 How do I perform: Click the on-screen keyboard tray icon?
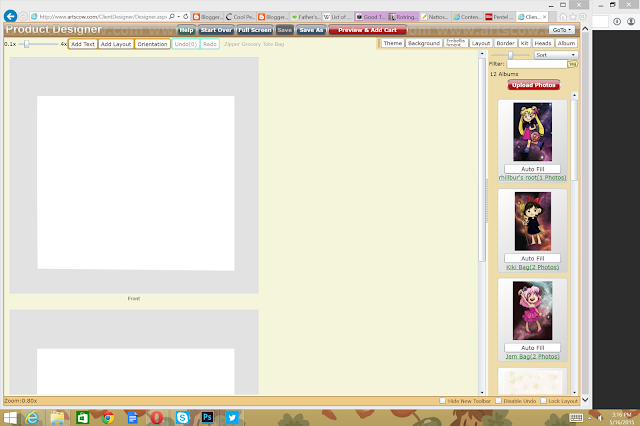coord(576,417)
